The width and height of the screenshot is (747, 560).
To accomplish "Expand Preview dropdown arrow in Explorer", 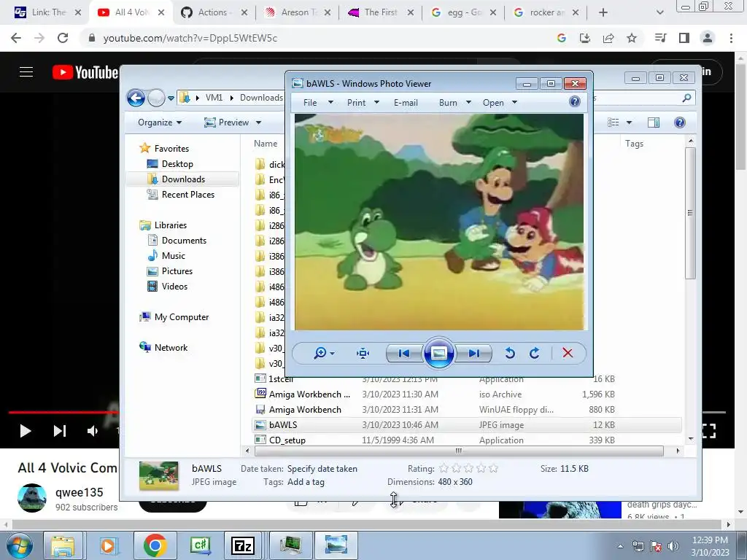I will [259, 122].
